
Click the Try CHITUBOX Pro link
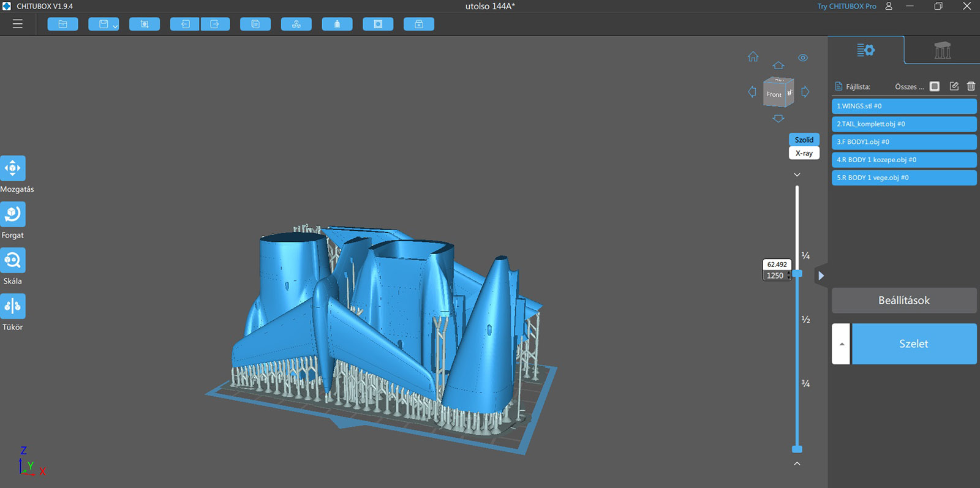[846, 6]
